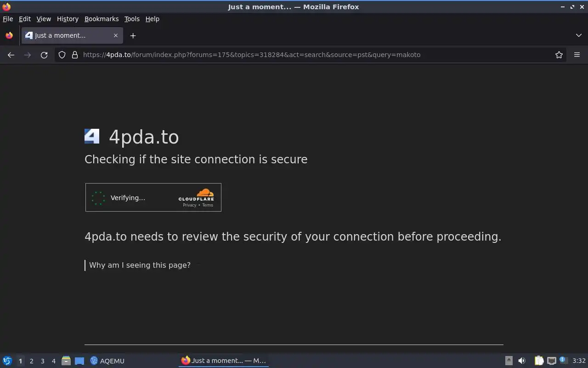The height and width of the screenshot is (368, 588).
Task: Open the update notification tray icon
Action: pyautogui.click(x=564, y=361)
